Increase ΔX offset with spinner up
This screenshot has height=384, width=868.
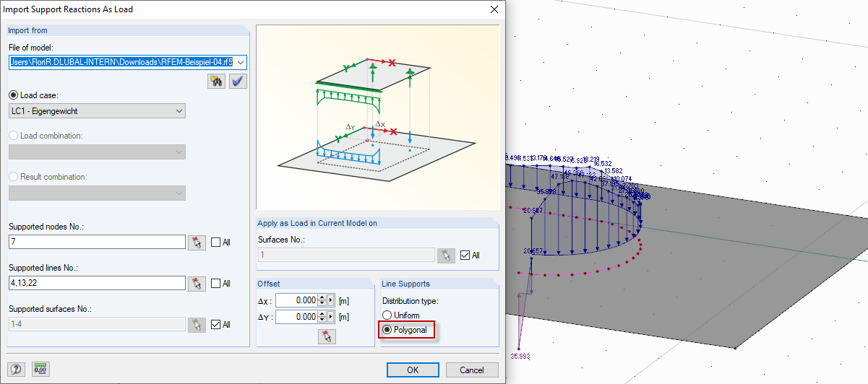(x=323, y=297)
